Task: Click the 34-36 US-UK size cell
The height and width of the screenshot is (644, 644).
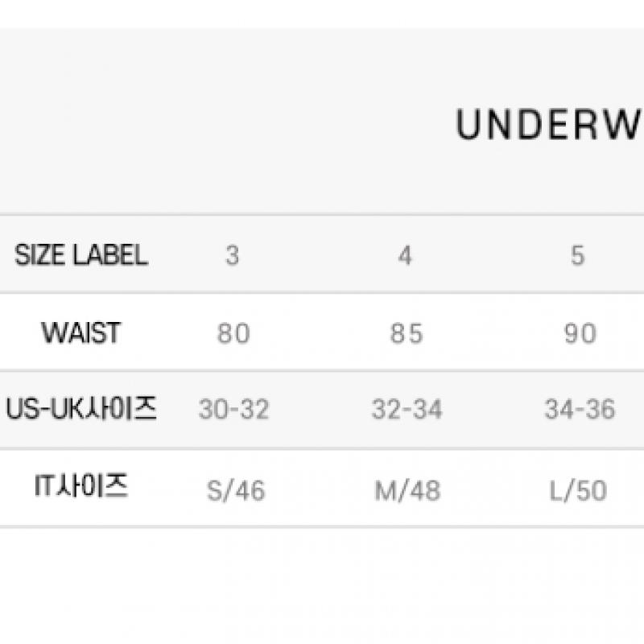Action: tap(580, 410)
